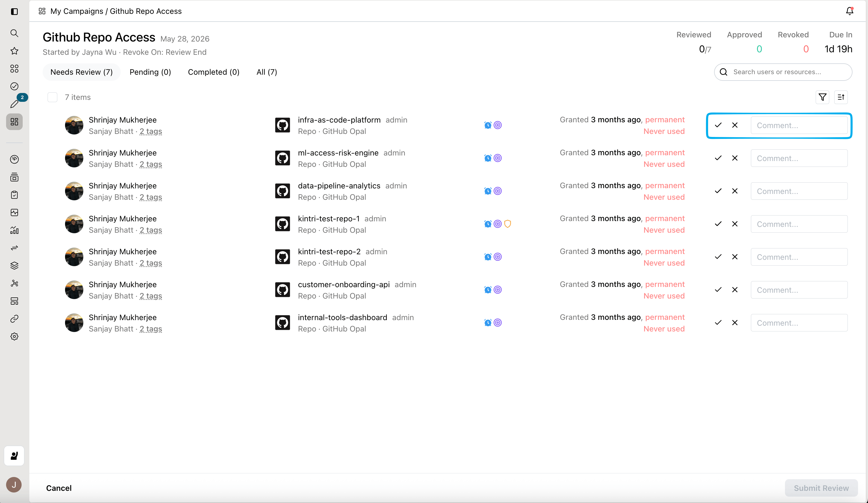
Task: Open the stacked cards sidebar icon
Action: coord(14,177)
